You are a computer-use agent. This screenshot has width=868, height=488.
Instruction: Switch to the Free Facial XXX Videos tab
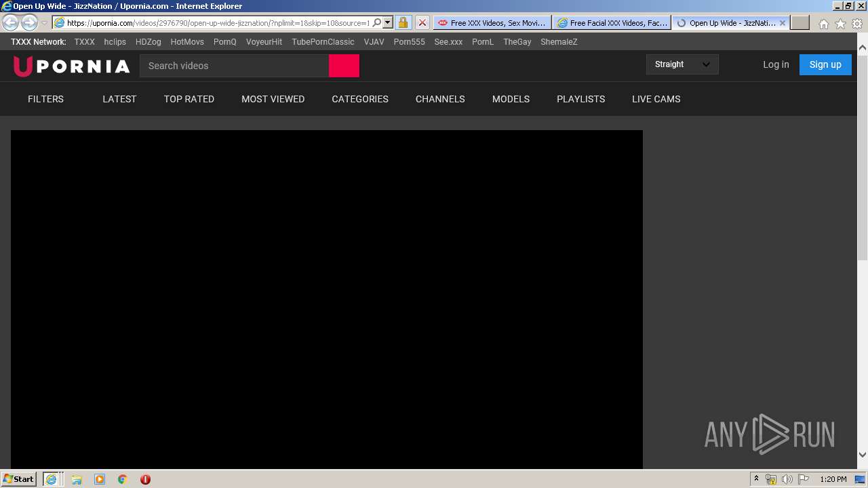612,22
